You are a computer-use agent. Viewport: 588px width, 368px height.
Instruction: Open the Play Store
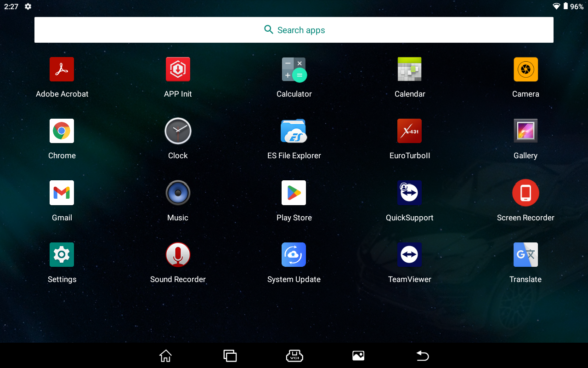point(294,193)
